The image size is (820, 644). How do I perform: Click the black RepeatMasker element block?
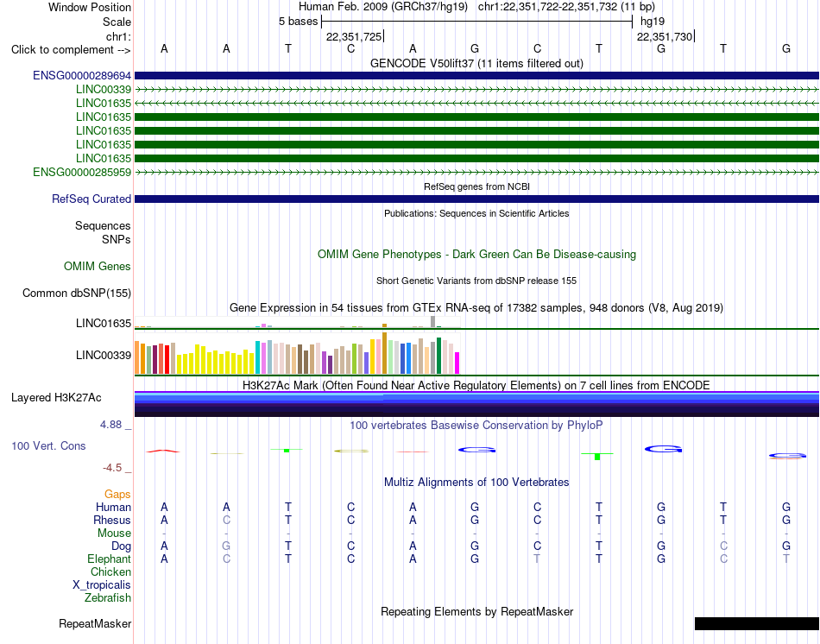click(757, 623)
